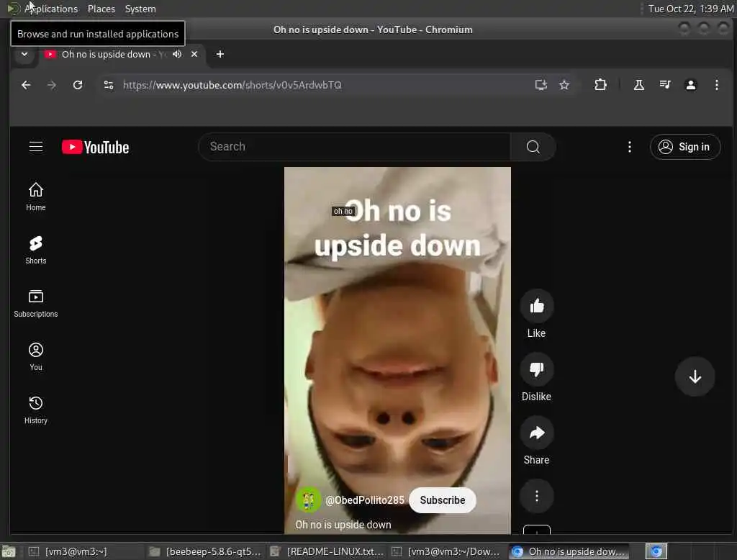This screenshot has height=560, width=737.
Task: Open the YouTube guide hamburger menu
Action: 36,147
